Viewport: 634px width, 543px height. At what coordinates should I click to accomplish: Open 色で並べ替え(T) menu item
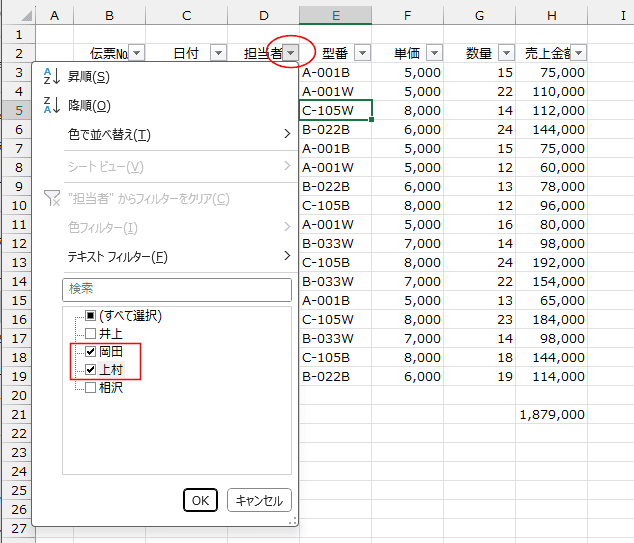(x=165, y=134)
